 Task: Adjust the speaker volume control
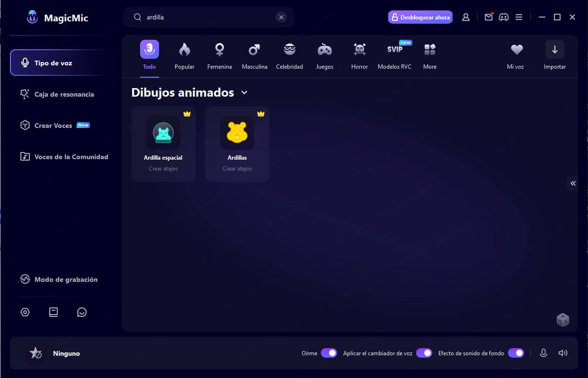pos(563,353)
